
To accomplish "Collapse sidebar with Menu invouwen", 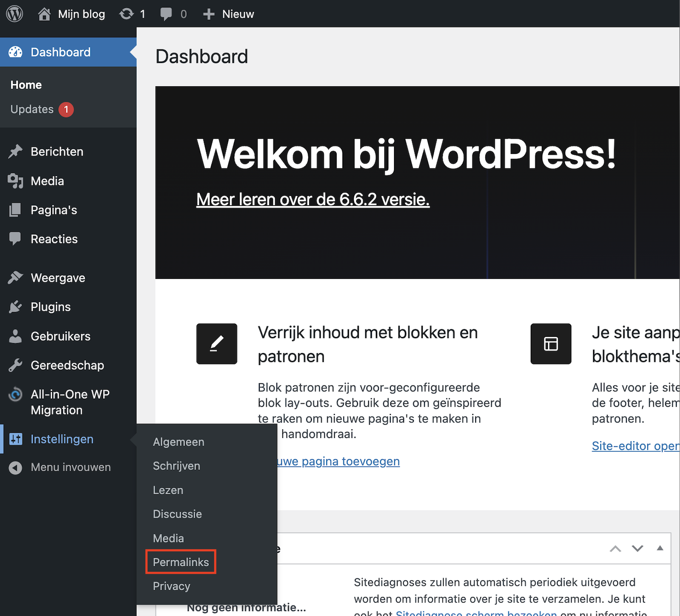I will (70, 468).
